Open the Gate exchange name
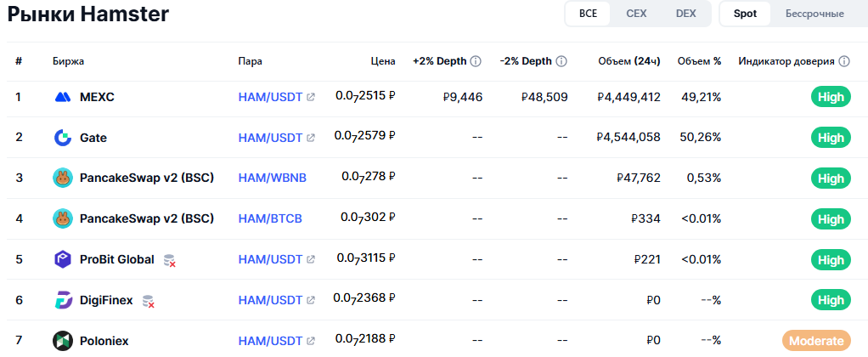This screenshot has width=868, height=357. click(93, 138)
